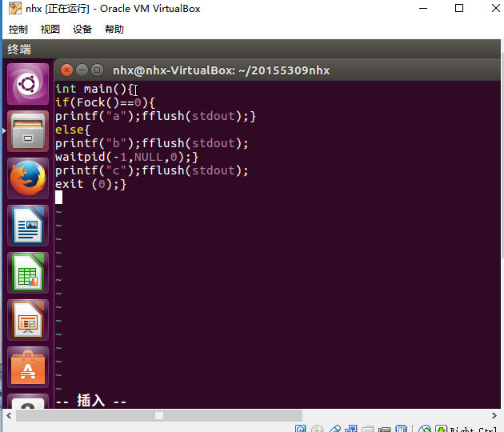Open the 设备 menu

(82, 30)
